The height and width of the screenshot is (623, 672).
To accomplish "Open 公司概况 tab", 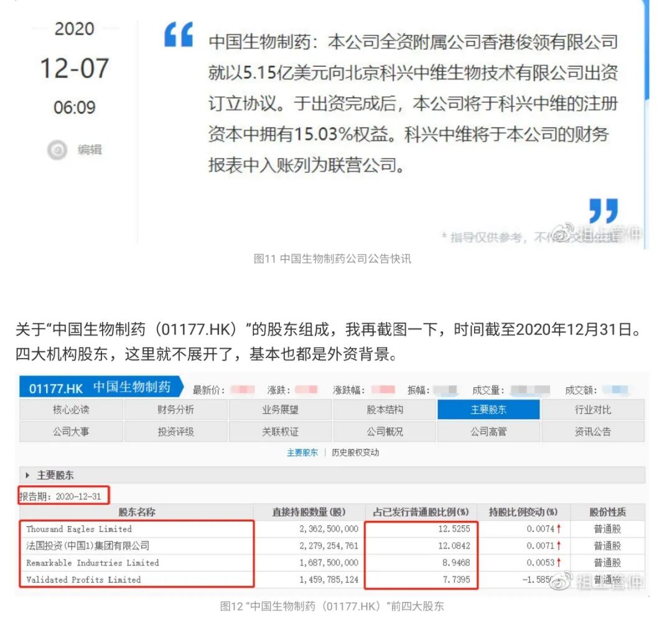I will pyautogui.click(x=385, y=431).
